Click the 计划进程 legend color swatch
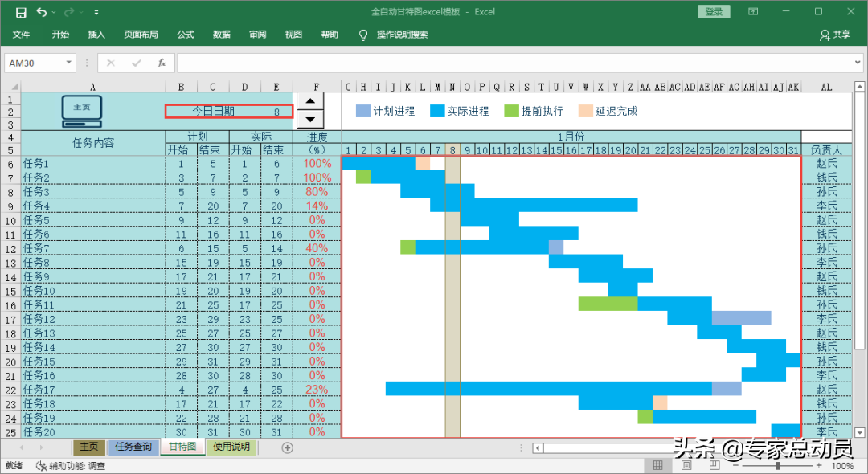The height and width of the screenshot is (474, 868). [362, 111]
